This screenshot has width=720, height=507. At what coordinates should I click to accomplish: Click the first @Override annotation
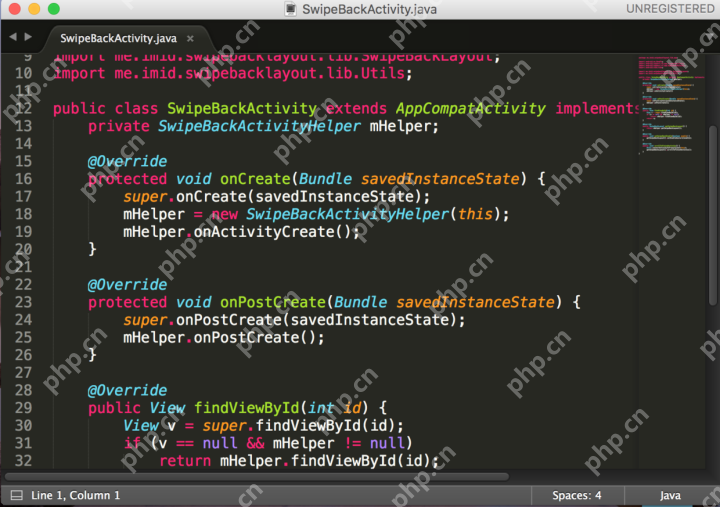(127, 161)
